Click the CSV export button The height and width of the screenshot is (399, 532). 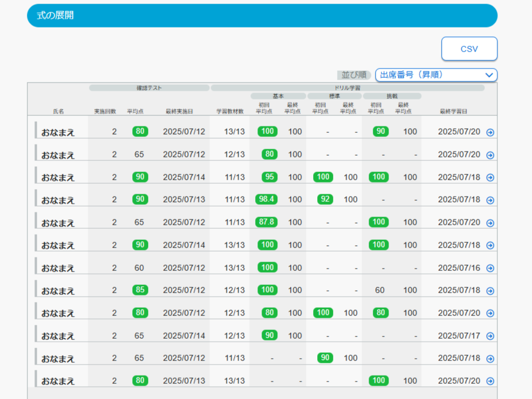469,49
